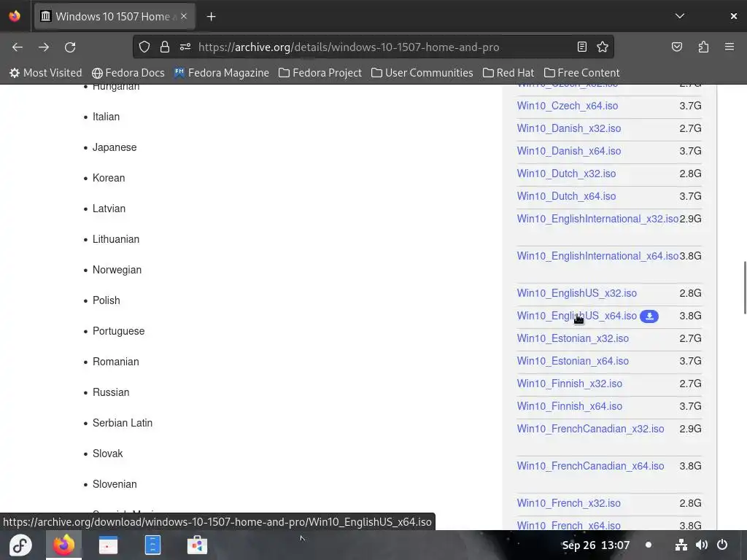Download Win10_EnglishInternational_x64.iso

click(x=598, y=256)
